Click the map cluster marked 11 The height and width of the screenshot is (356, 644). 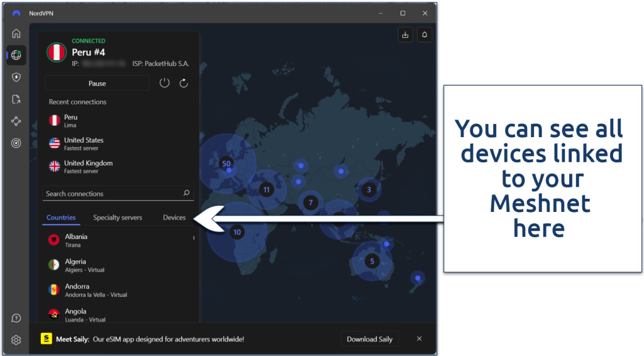[267, 190]
